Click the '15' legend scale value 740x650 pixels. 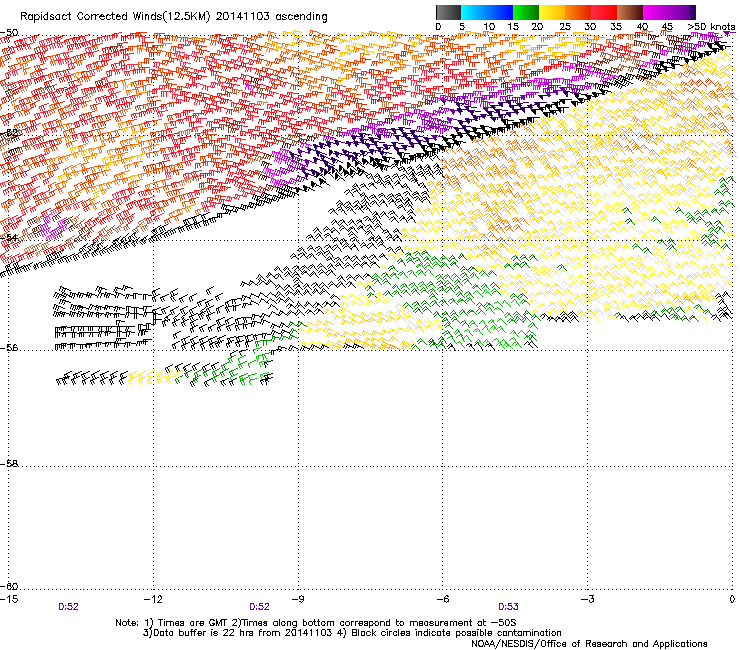click(x=513, y=27)
